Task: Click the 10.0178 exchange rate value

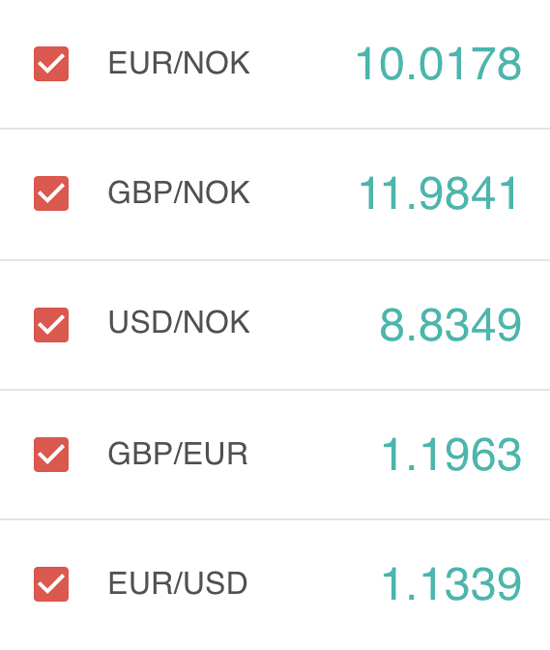Action: pyautogui.click(x=439, y=64)
